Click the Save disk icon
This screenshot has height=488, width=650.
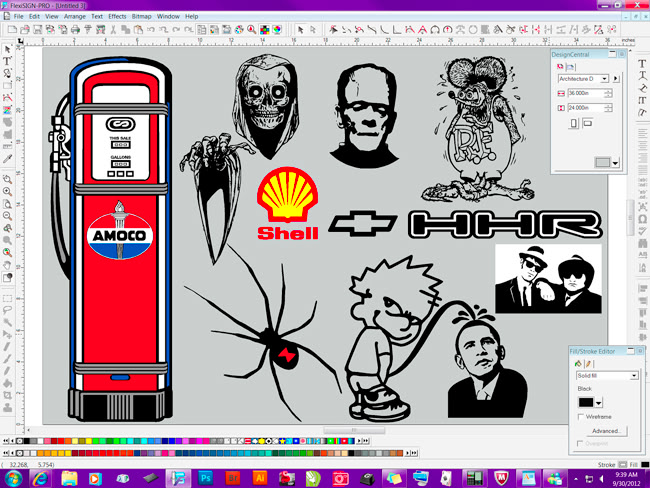(x=37, y=29)
